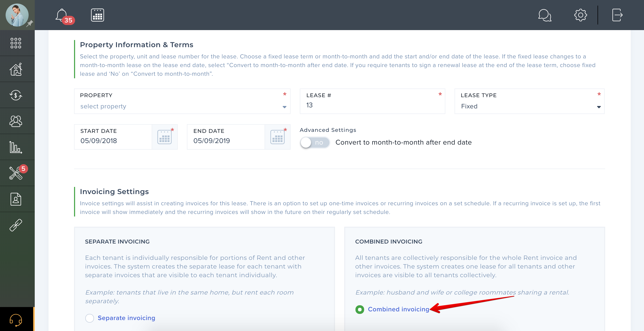Open the dashboard grid icon in sidebar
This screenshot has width=644, height=331.
pos(16,43)
